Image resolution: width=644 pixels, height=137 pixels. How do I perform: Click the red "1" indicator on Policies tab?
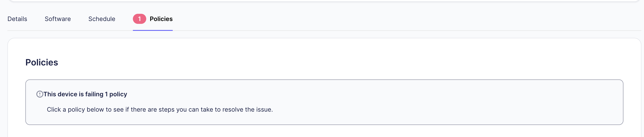pyautogui.click(x=139, y=19)
